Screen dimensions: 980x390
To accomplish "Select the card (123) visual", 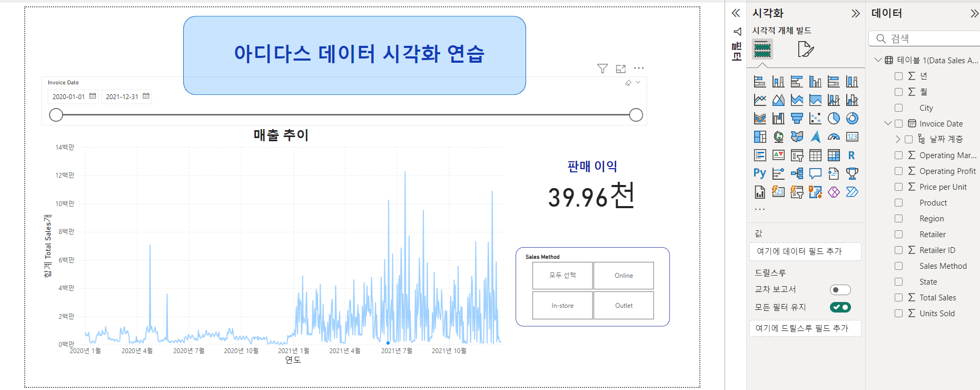I will [852, 137].
